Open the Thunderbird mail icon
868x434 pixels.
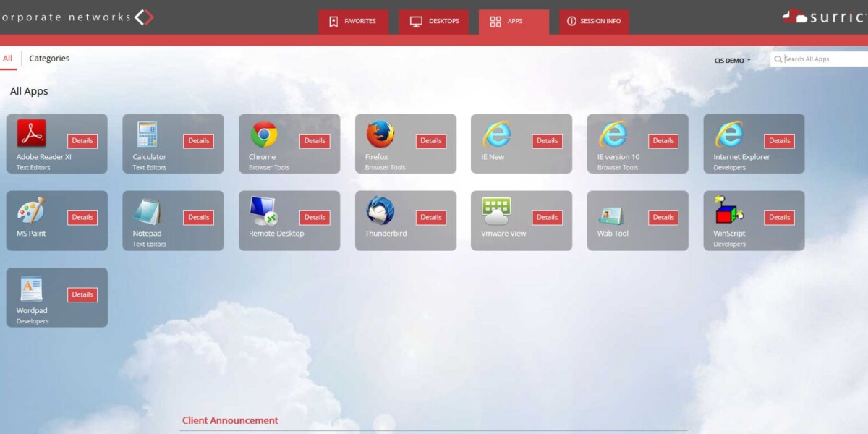380,211
